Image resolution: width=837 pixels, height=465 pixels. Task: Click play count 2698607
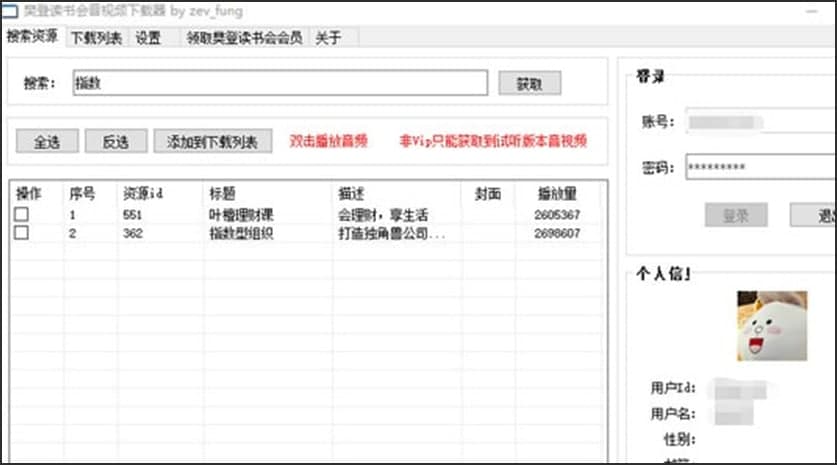click(x=557, y=233)
